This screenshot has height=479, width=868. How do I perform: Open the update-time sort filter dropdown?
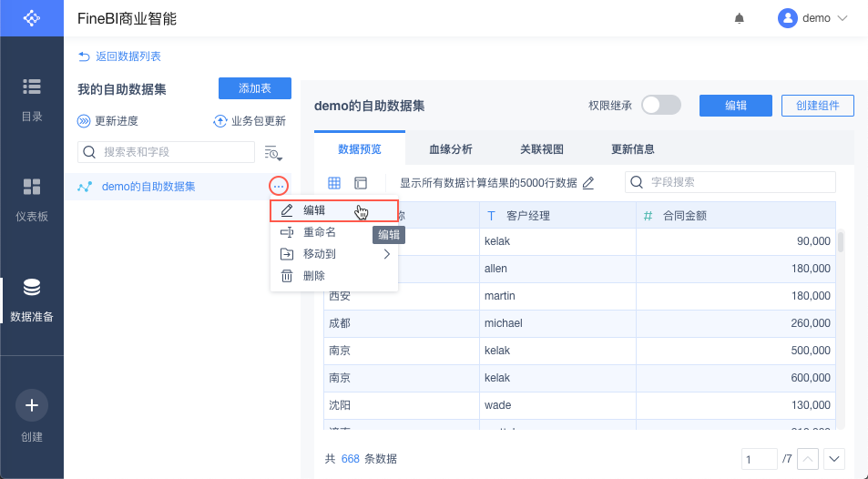(272, 152)
